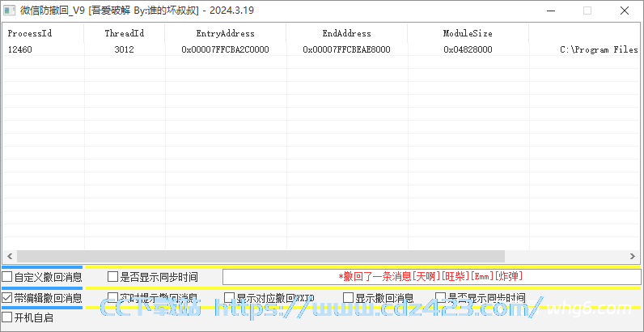This screenshot has height=332, width=644.
Task: Click the application icon in the title bar
Action: coord(10,11)
